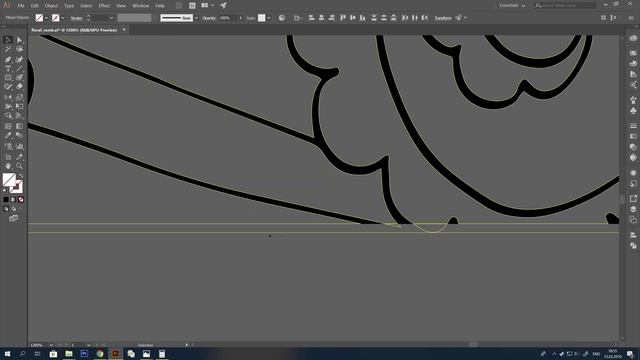The height and width of the screenshot is (360, 640).
Task: Select the Curvature tool
Action: tap(19, 60)
